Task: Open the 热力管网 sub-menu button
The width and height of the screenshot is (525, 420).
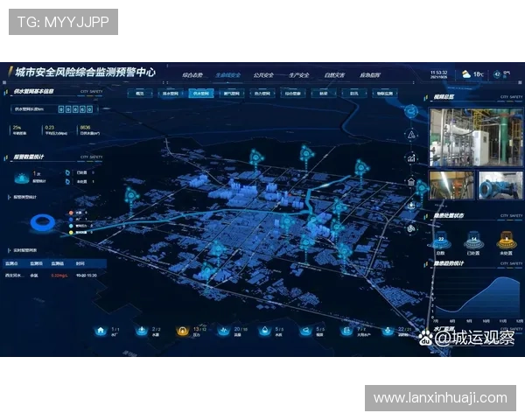Action: 262,94
